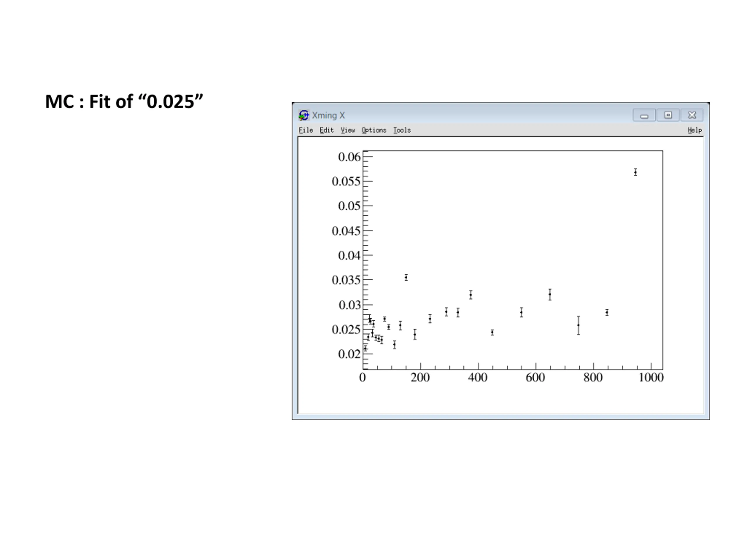Close the Xming X window
Image resolution: width=747 pixels, height=560 pixels.
pyautogui.click(x=692, y=116)
